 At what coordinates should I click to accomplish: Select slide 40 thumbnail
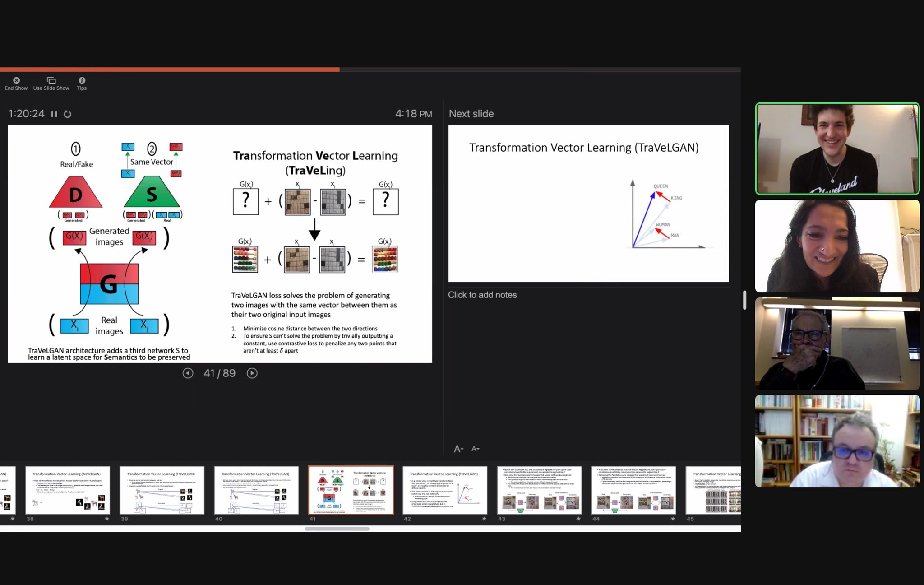256,490
